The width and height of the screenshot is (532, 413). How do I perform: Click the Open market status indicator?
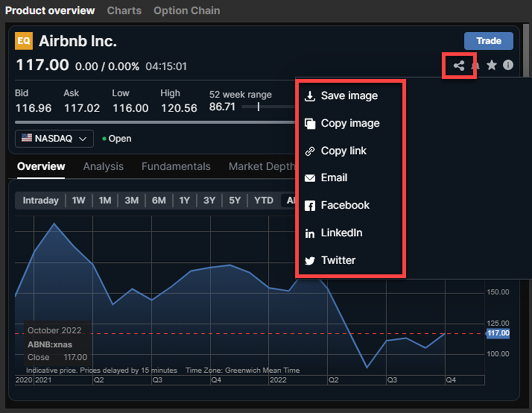117,139
